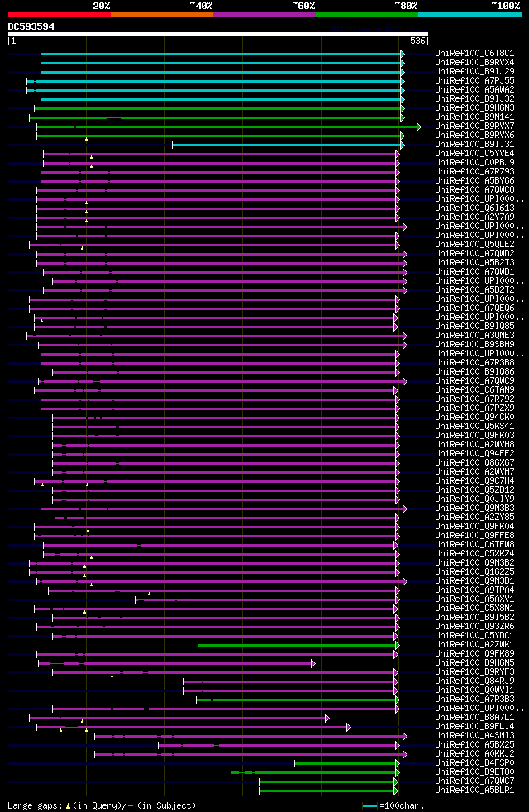Click the UniRef100_B9RYF3 label

[x=474, y=672]
